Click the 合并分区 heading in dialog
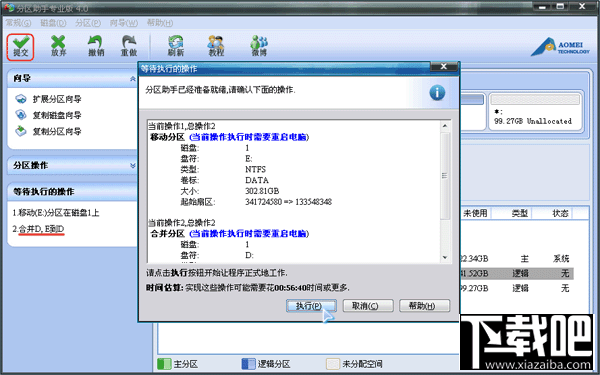Image resolution: width=600 pixels, height=375 pixels. (x=168, y=233)
